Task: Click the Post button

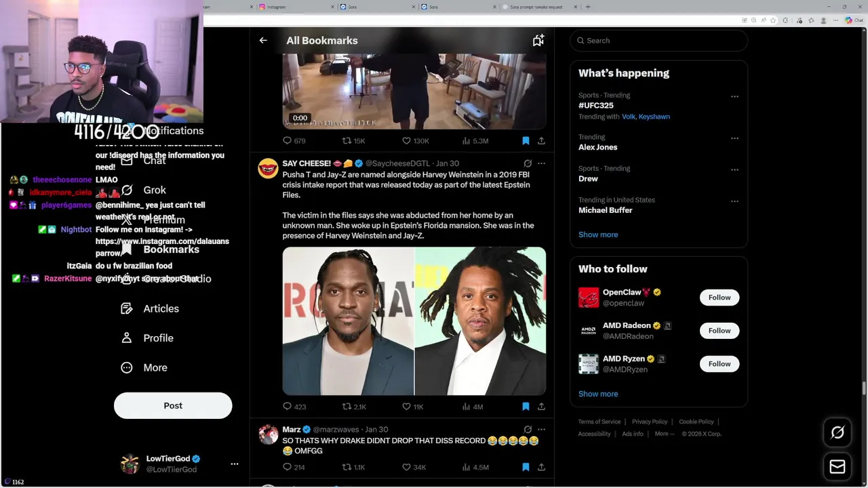Action: click(x=173, y=405)
